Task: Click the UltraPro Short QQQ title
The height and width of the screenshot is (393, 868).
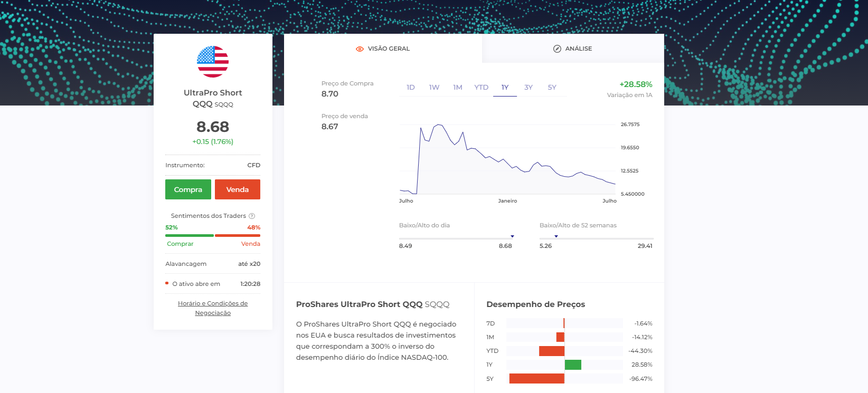Action: 213,98
